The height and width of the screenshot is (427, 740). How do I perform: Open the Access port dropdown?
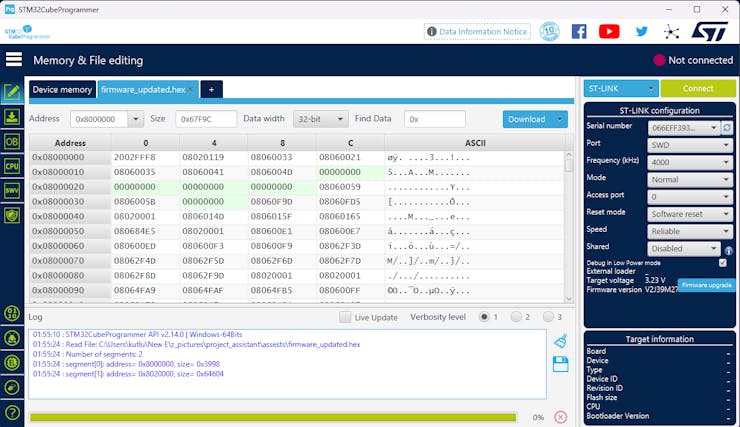[690, 197]
